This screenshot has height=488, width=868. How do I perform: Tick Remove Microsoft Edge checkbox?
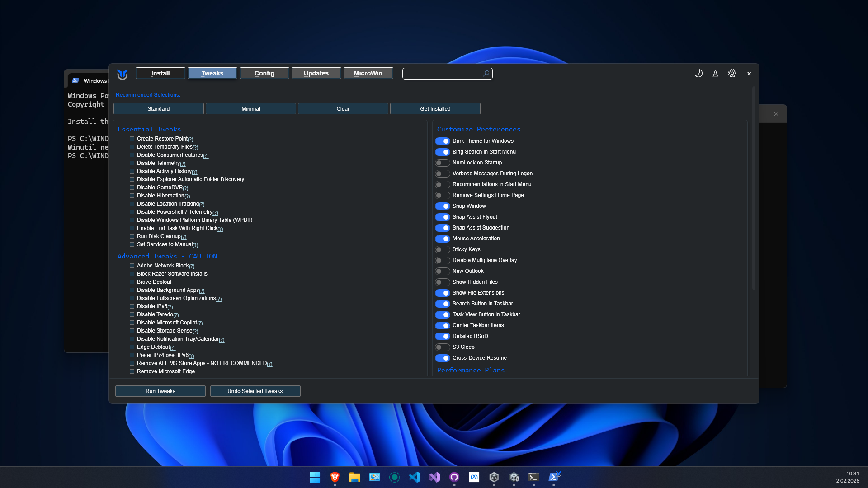click(132, 372)
